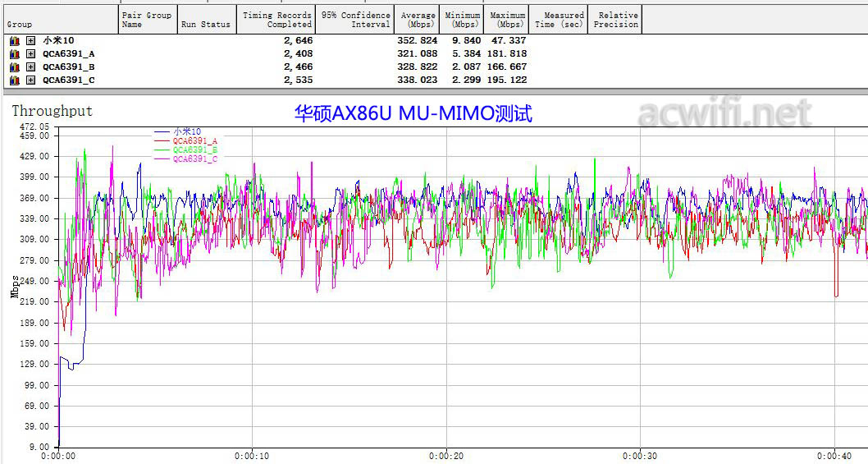Click average value 321.088

coord(418,53)
